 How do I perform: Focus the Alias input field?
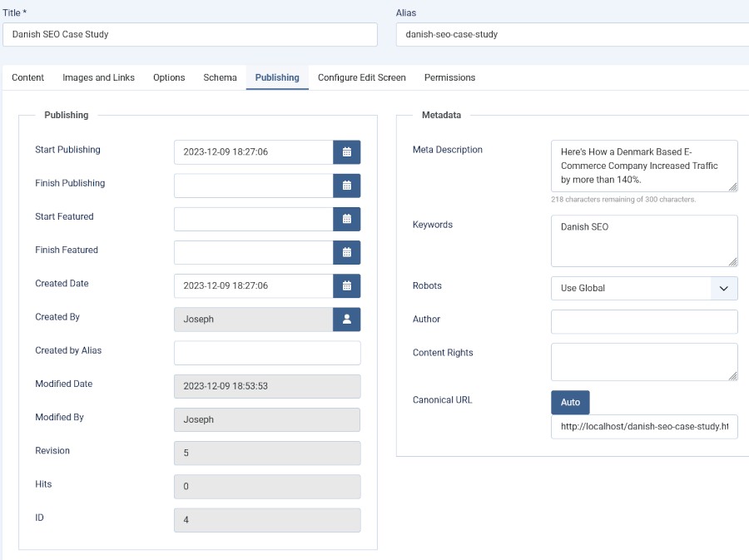click(x=573, y=34)
